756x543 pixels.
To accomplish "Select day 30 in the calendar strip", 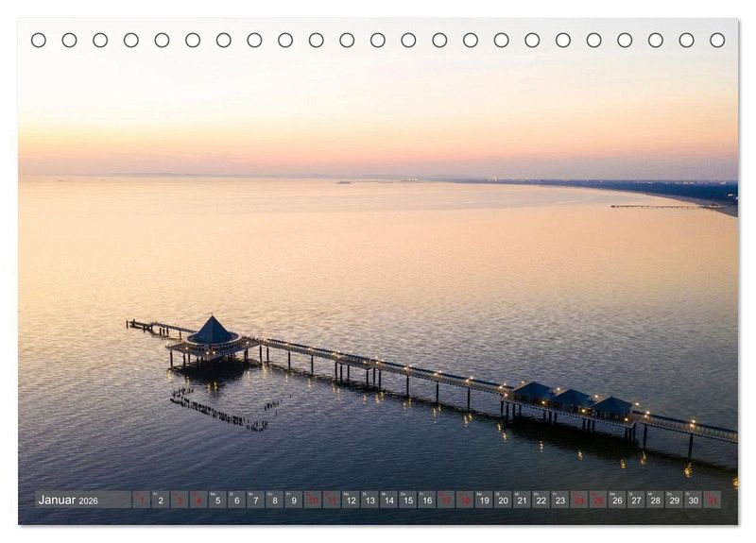I will click(694, 500).
